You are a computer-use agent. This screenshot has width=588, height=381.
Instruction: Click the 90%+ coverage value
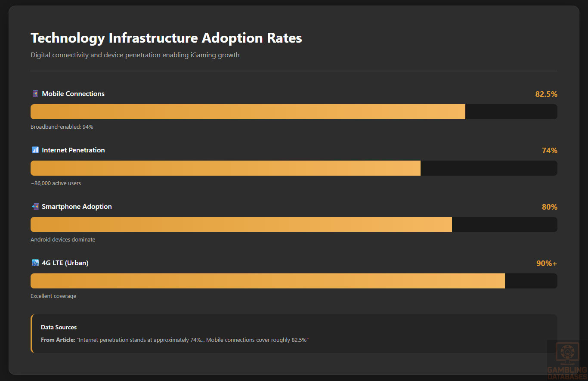546,263
